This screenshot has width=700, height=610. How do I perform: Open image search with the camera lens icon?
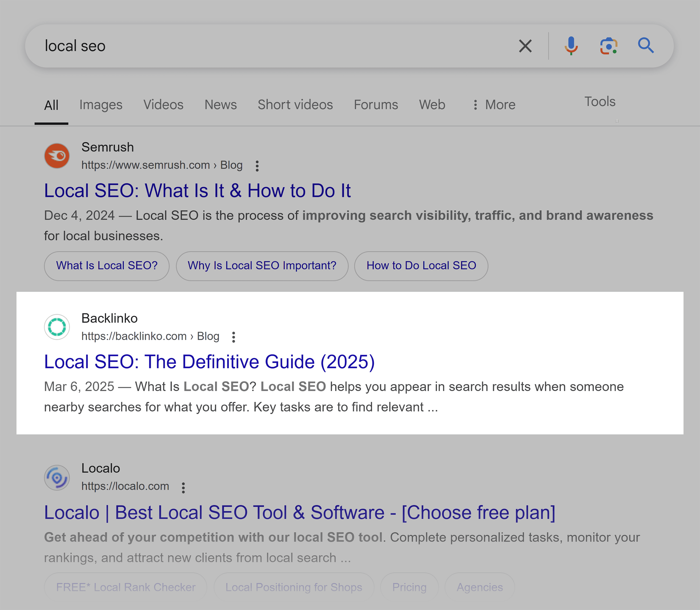tap(608, 46)
